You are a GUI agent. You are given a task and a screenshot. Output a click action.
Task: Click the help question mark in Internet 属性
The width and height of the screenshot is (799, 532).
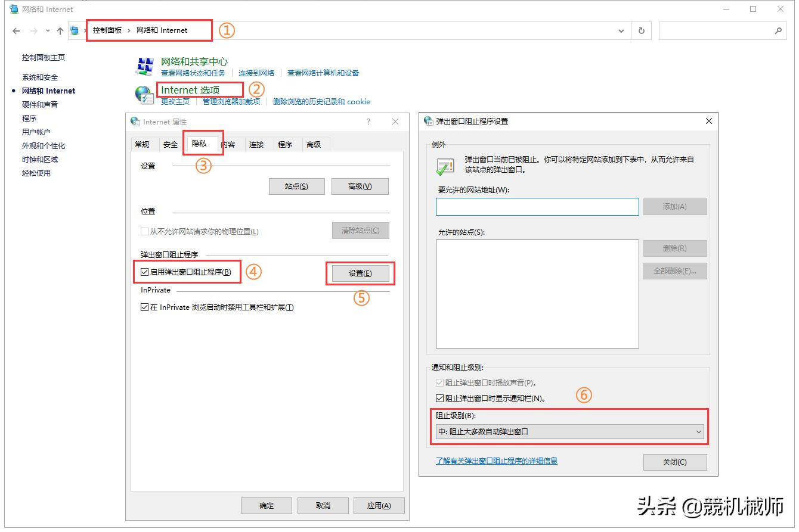[368, 122]
